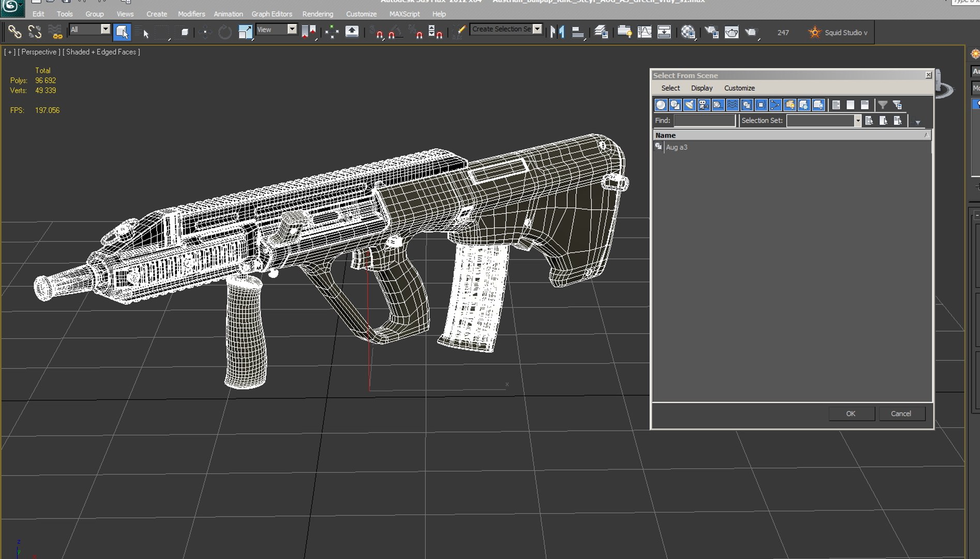
Task: Open Rendered Frame Window
Action: (731, 32)
